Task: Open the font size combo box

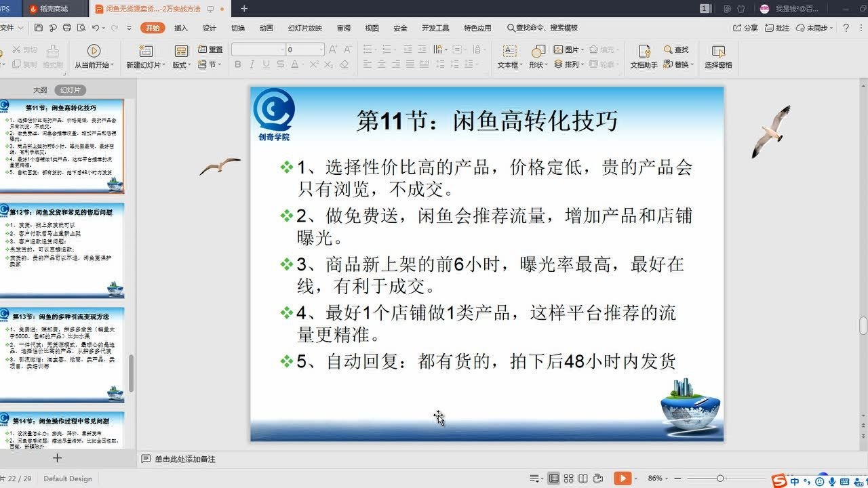Action: [x=305, y=49]
